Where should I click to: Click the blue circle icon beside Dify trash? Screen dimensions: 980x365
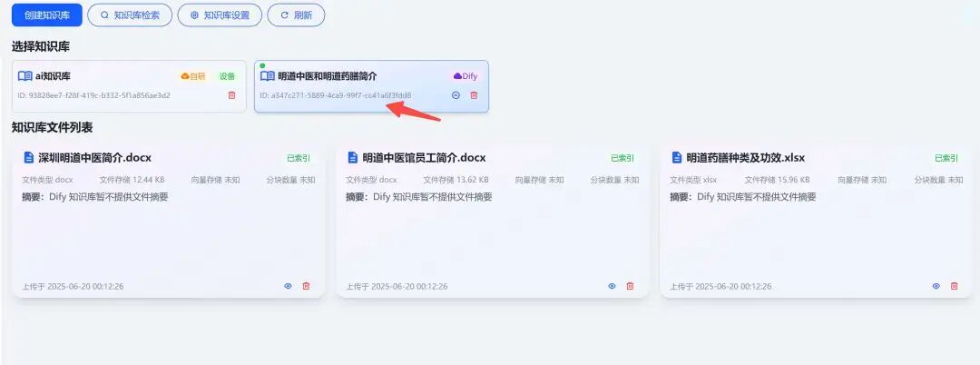tap(456, 95)
